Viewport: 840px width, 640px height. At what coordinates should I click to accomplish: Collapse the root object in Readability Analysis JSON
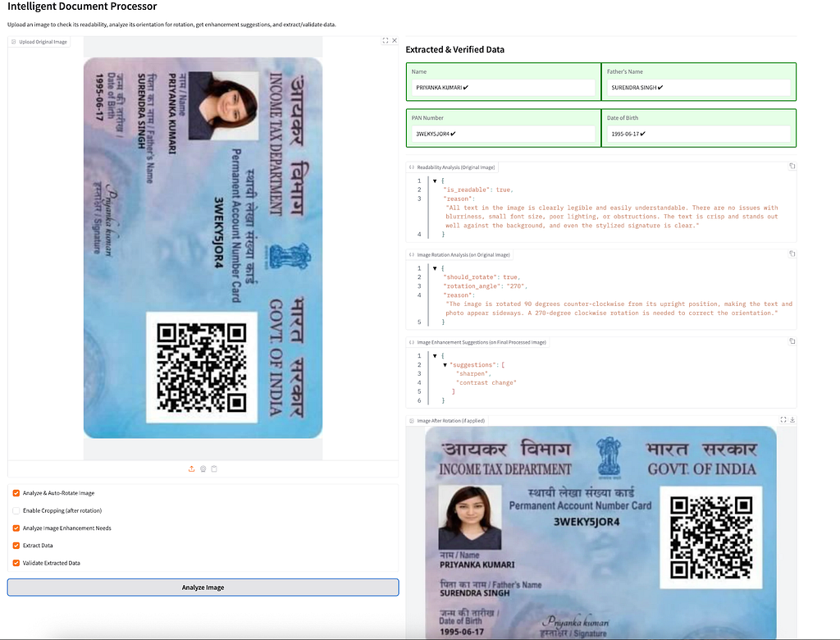[x=435, y=181]
